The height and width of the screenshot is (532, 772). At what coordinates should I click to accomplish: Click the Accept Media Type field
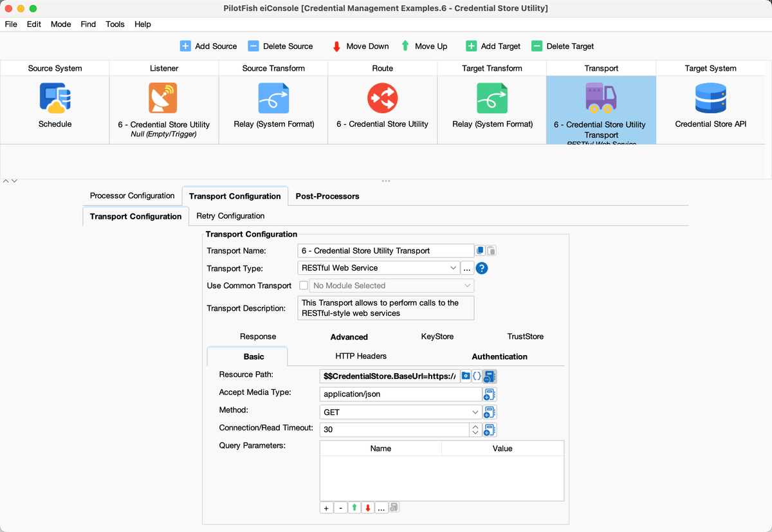(x=401, y=394)
